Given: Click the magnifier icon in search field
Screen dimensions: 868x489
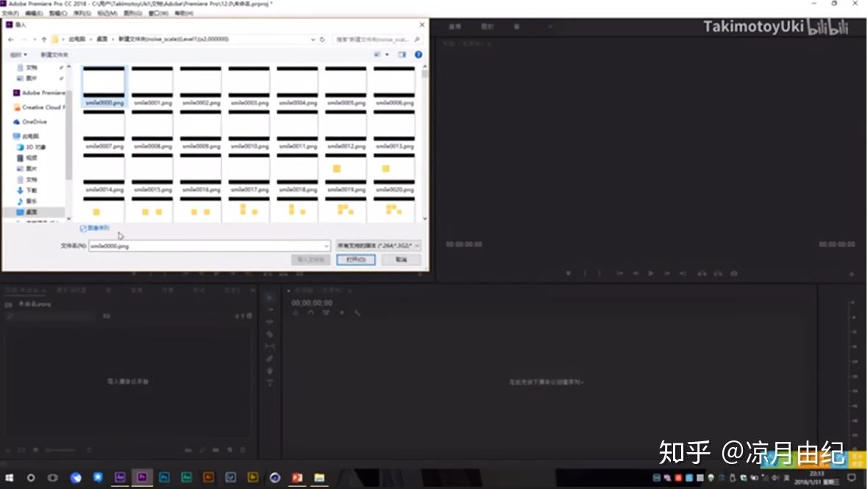Looking at the screenshot, I should pos(416,39).
